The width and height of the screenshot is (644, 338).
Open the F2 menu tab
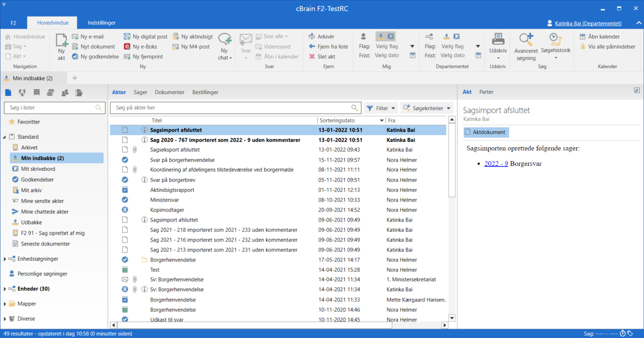pyautogui.click(x=13, y=23)
